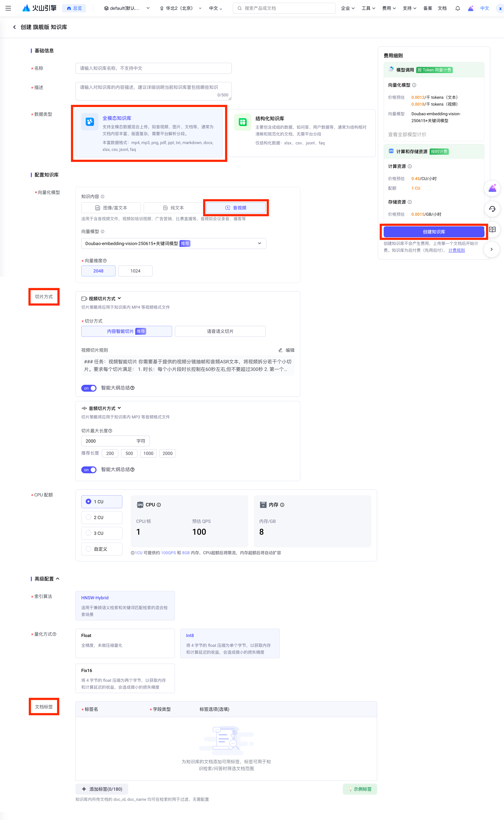Click info icon next to 向量化模型 pricing
504x820 pixels.
pos(414,85)
